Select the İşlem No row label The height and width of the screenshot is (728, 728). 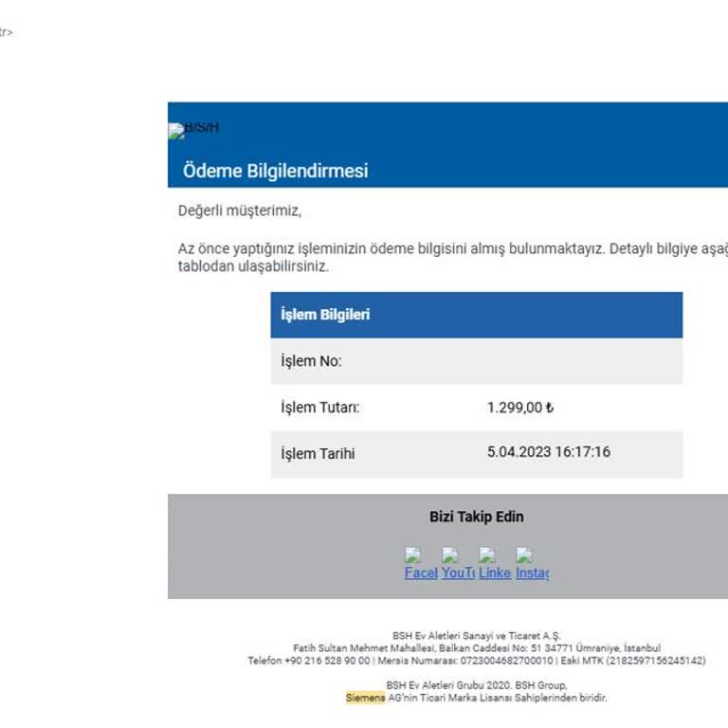[x=311, y=361]
